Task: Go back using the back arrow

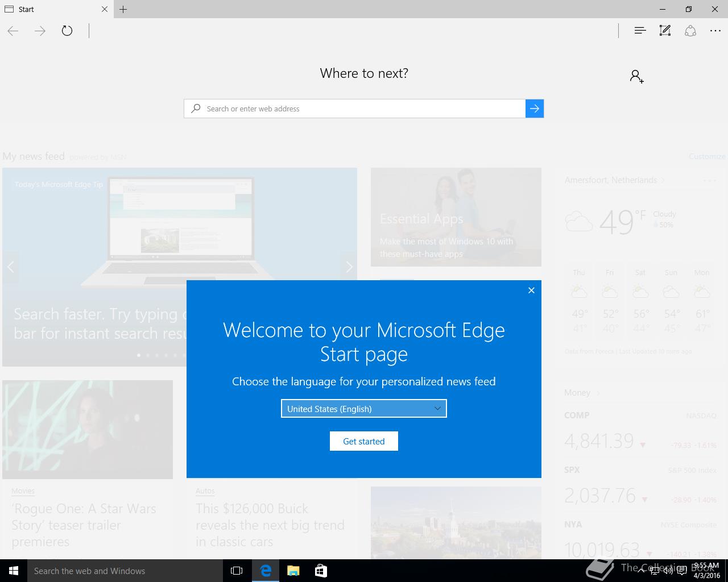Action: (x=13, y=31)
